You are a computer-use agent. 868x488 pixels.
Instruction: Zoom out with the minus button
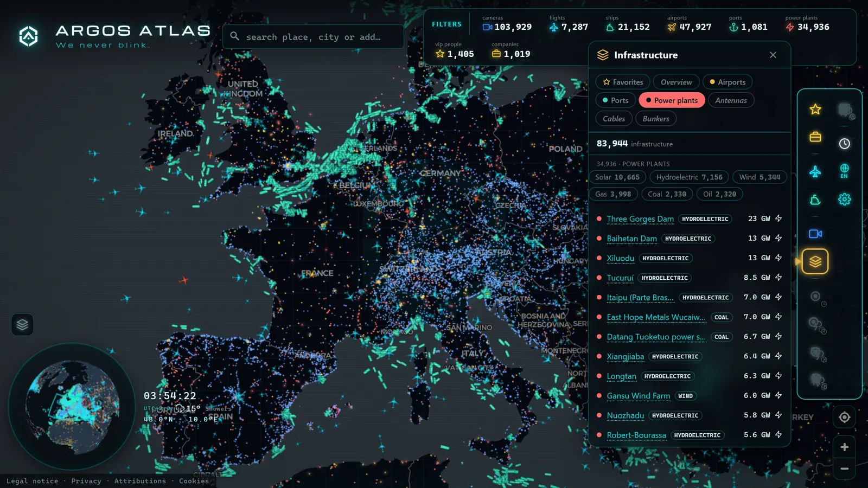click(845, 468)
